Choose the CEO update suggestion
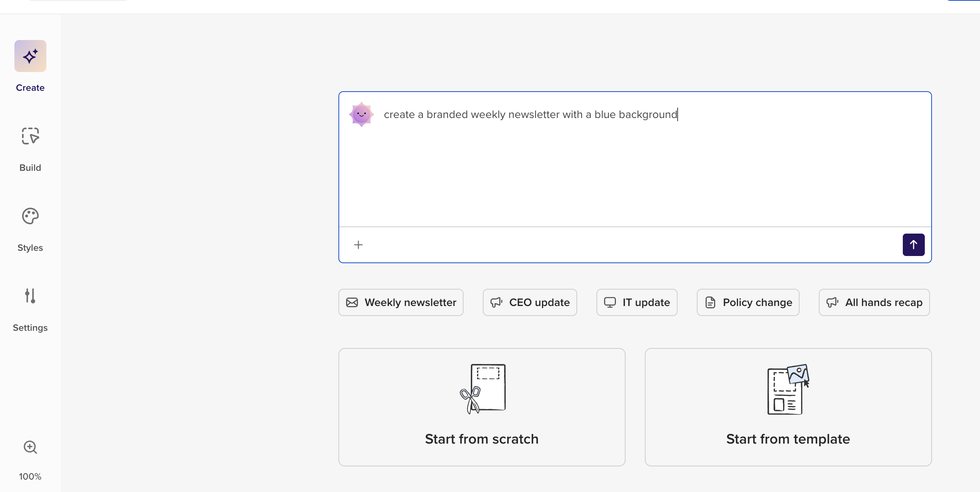The width and height of the screenshot is (980, 492). pyautogui.click(x=530, y=302)
